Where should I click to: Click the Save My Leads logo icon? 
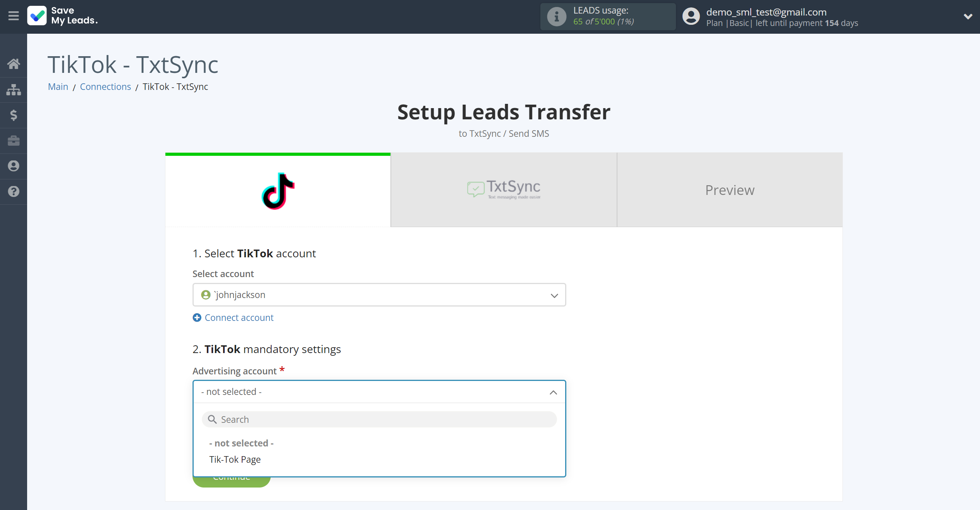(x=36, y=16)
